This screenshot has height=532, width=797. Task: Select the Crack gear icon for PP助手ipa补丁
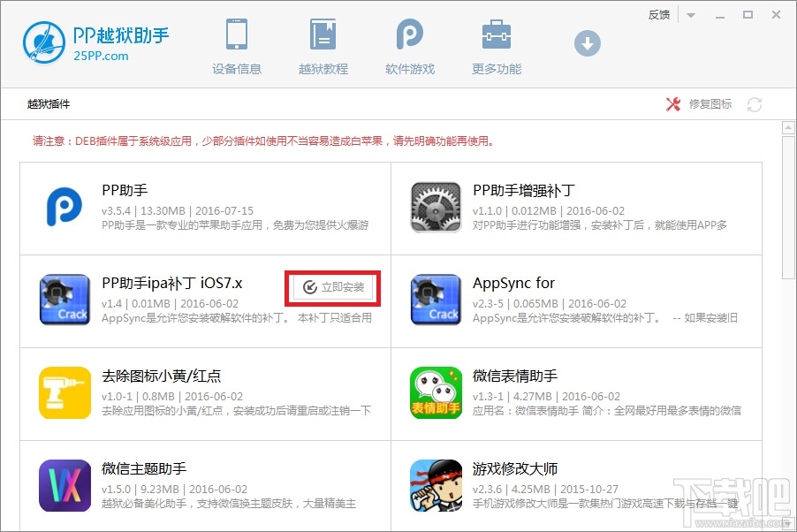65,298
